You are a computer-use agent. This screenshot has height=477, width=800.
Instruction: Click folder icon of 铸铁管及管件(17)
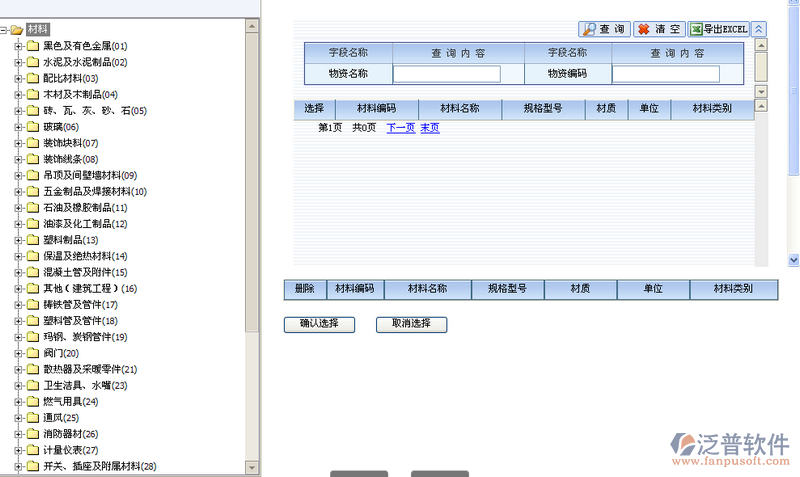coord(33,305)
